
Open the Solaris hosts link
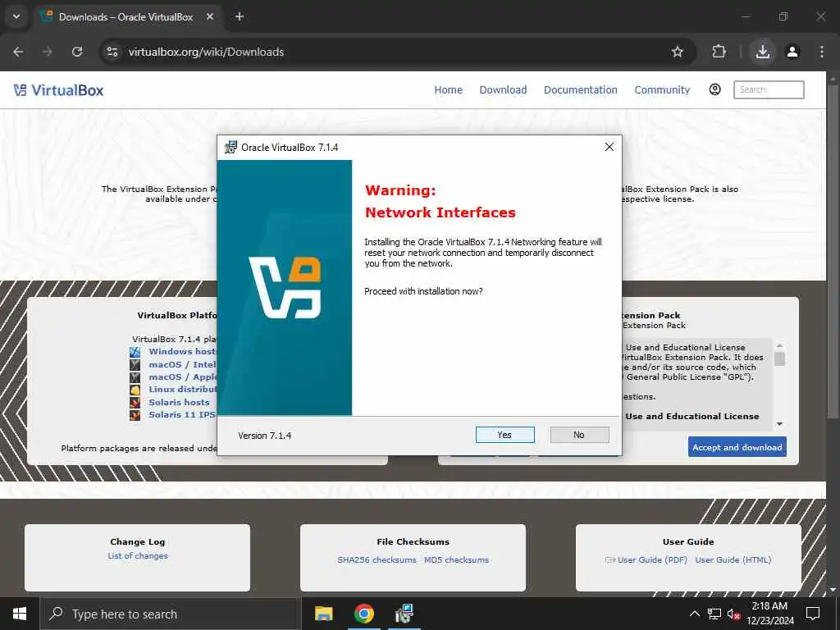[x=179, y=402]
